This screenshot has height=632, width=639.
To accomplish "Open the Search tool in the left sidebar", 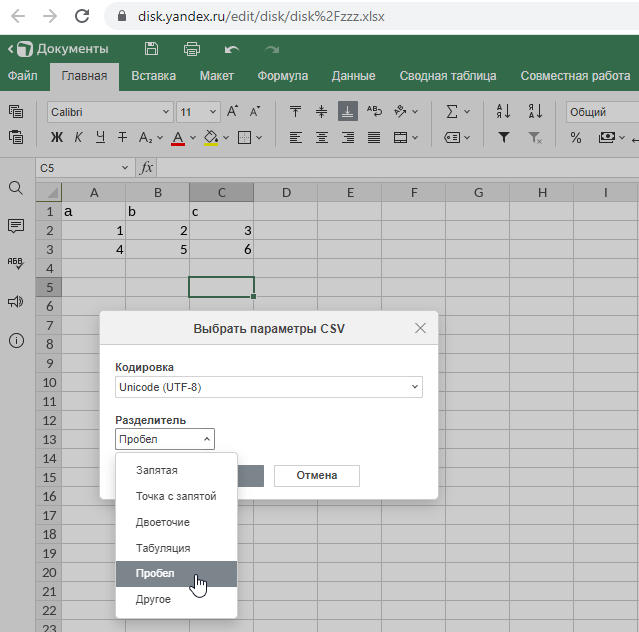I will 16,188.
